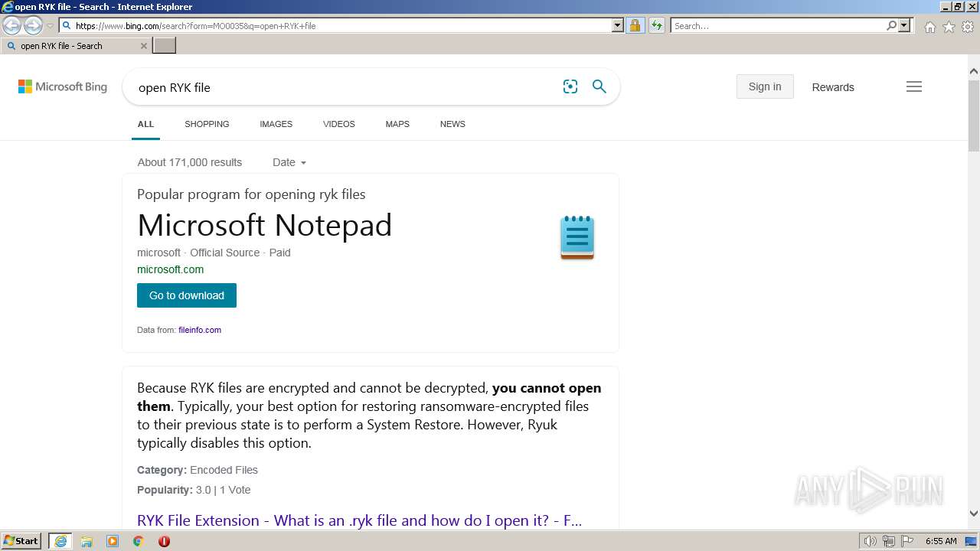Click the 'Category: Encoded Files' text
This screenshot has height=551, width=980.
click(x=198, y=470)
